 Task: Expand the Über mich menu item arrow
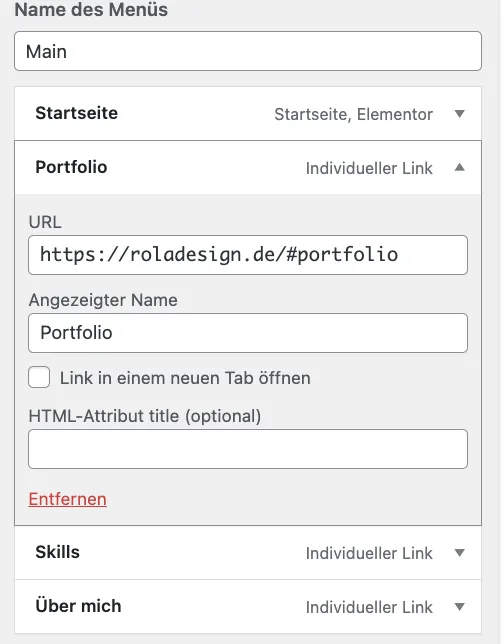pos(460,607)
